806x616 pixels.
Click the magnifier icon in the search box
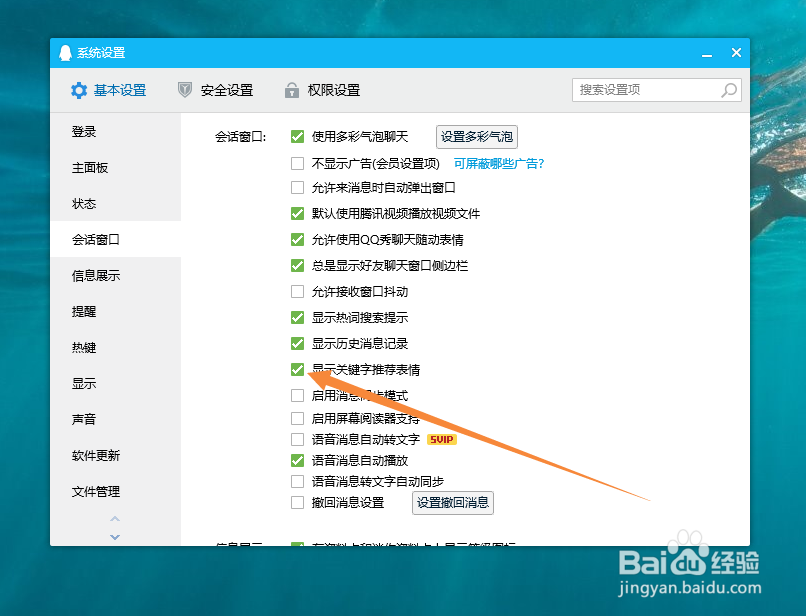coord(729,89)
